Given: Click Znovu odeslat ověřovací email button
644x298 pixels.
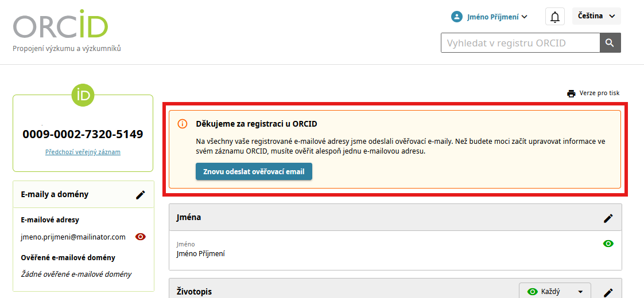Looking at the screenshot, I should click(254, 171).
